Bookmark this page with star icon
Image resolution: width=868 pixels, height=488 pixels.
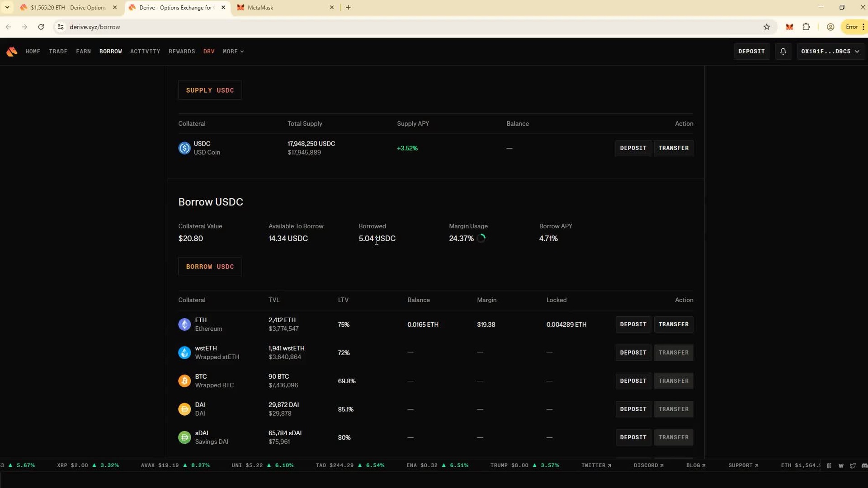tap(767, 27)
